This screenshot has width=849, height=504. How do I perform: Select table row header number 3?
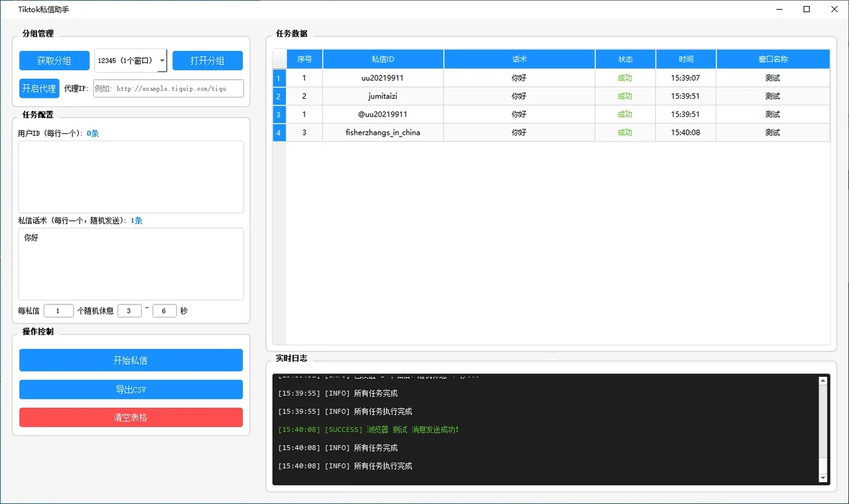(x=279, y=115)
